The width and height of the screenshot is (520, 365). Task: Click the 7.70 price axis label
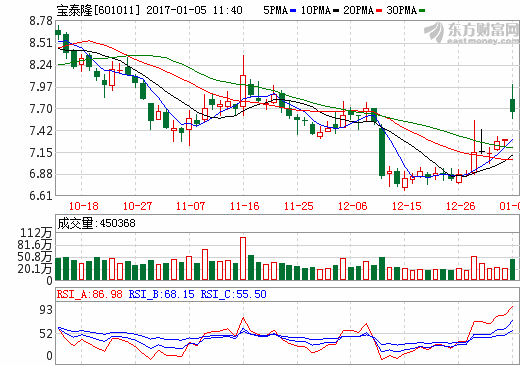point(41,109)
